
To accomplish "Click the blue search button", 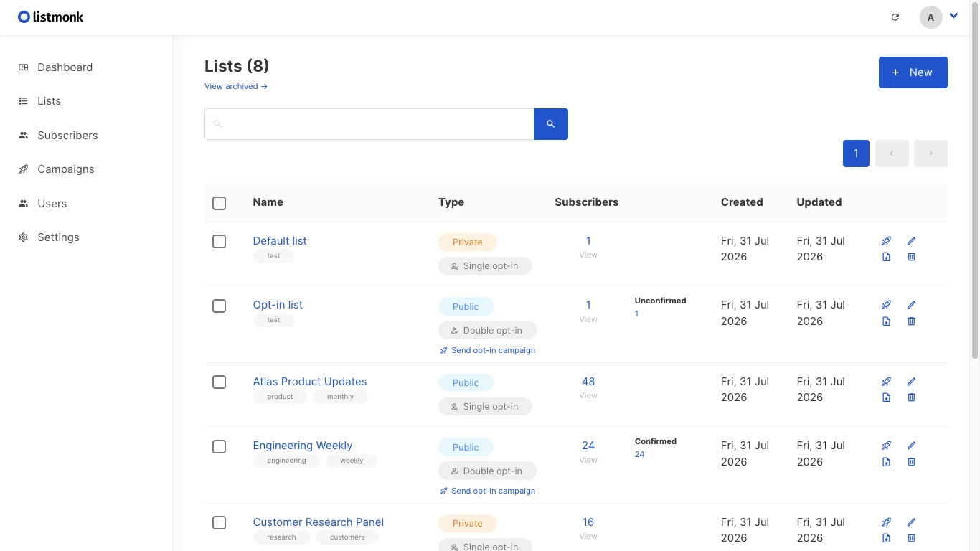I will point(551,124).
